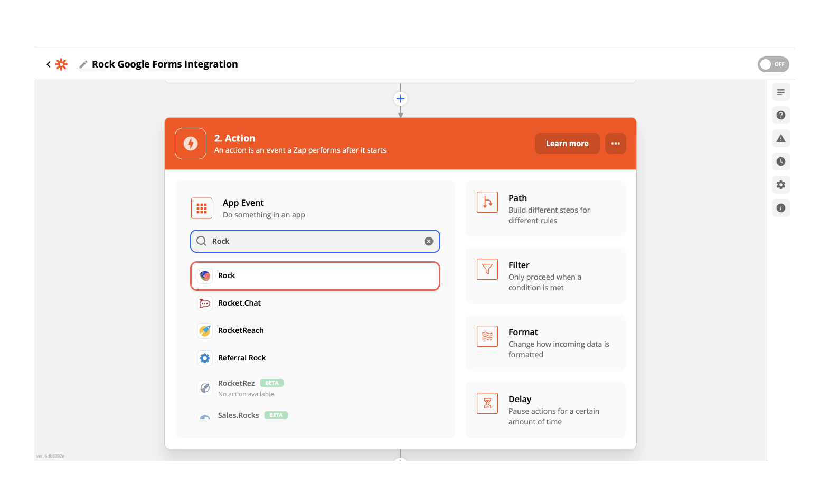829x504 pixels.
Task: Clear the search with the X icon
Action: [429, 241]
